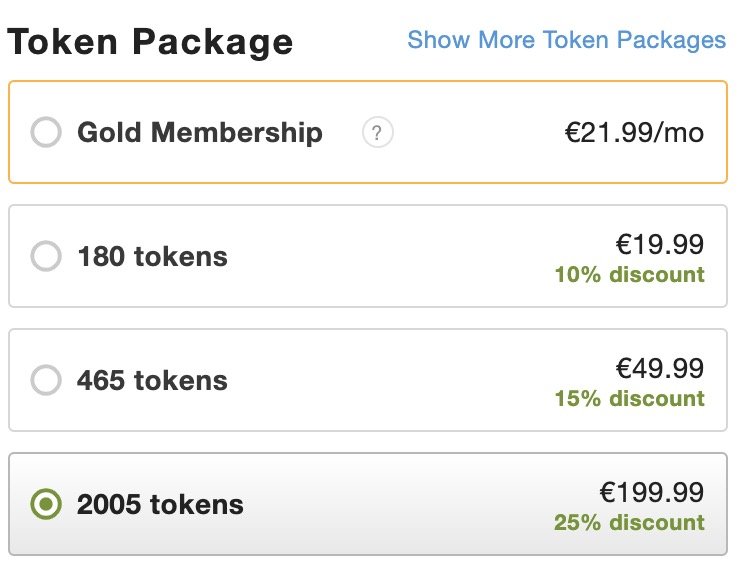The image size is (740, 572).
Task: Click the Token Package heading
Action: click(150, 42)
